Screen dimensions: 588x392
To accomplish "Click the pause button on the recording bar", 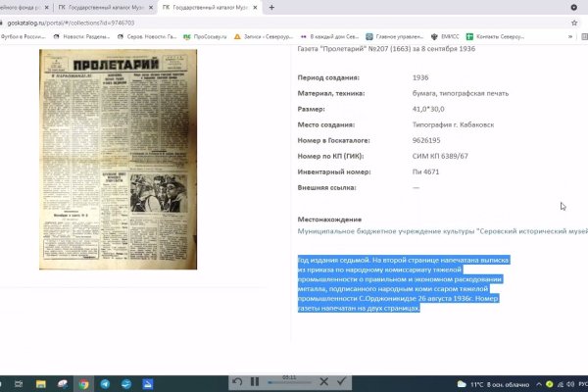I will coord(256,381).
